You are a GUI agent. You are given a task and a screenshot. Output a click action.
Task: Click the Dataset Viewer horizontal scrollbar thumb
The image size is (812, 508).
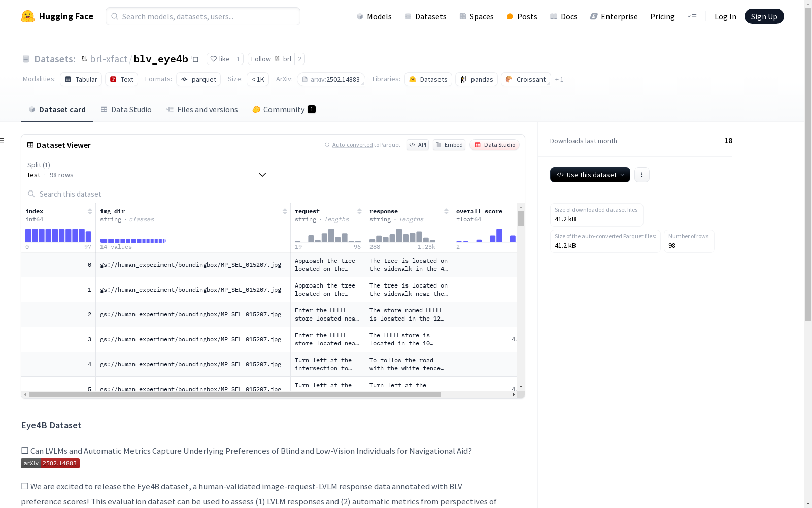pos(234,394)
